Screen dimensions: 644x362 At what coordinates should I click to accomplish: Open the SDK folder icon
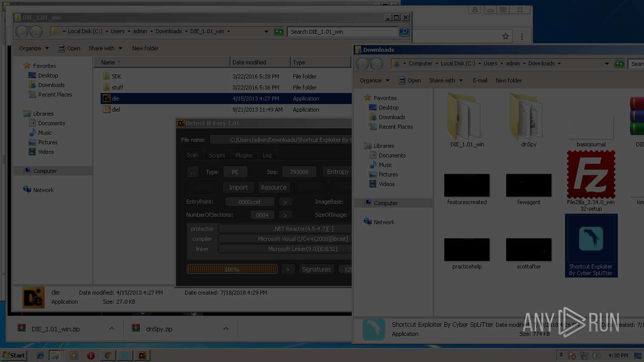click(x=106, y=76)
